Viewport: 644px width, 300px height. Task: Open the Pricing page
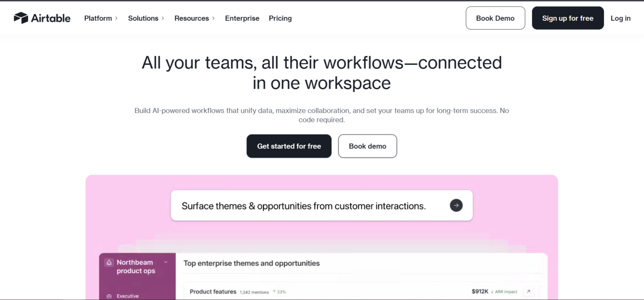tap(280, 18)
